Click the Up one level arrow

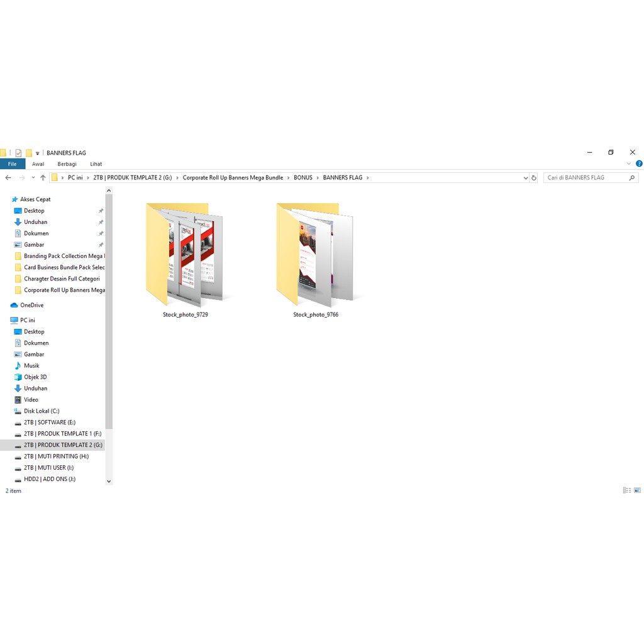[43, 178]
